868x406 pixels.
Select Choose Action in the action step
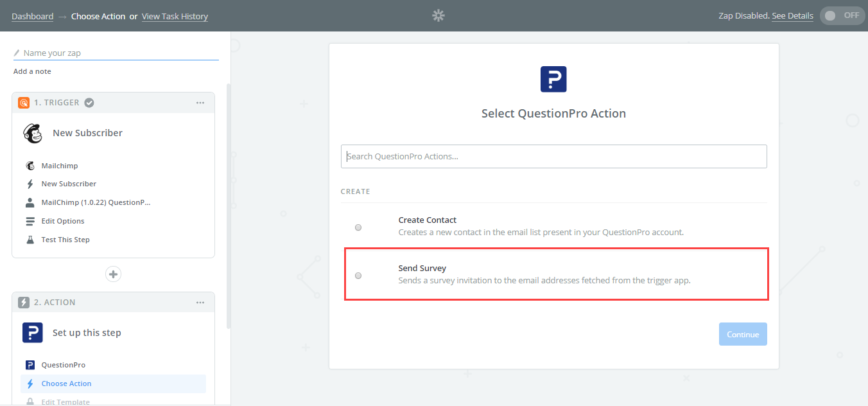pos(66,384)
